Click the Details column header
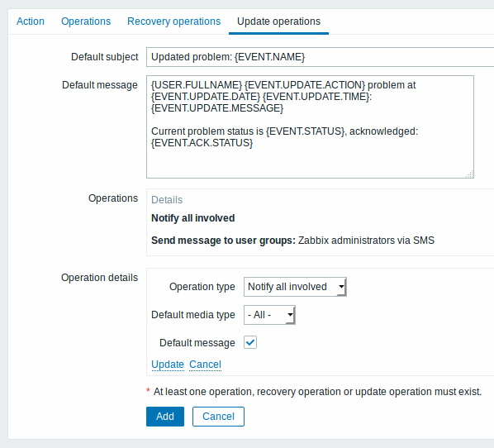Viewport: 494px width, 448px height. 167,200
